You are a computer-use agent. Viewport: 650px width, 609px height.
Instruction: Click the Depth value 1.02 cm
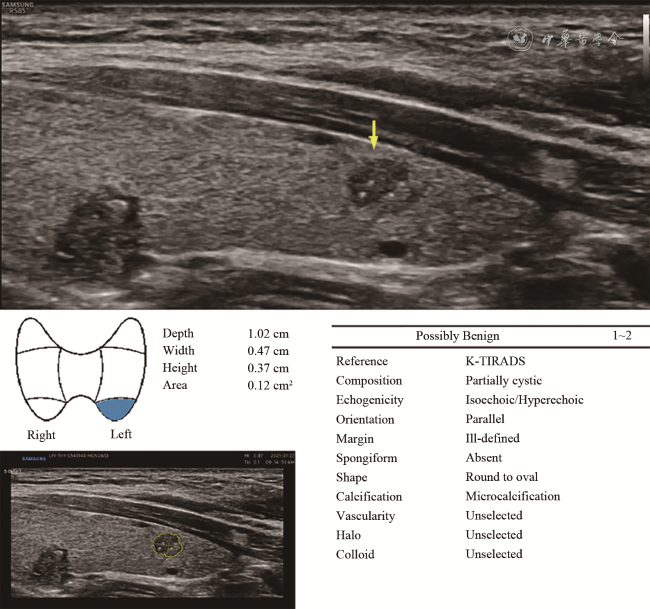pyautogui.click(x=268, y=333)
